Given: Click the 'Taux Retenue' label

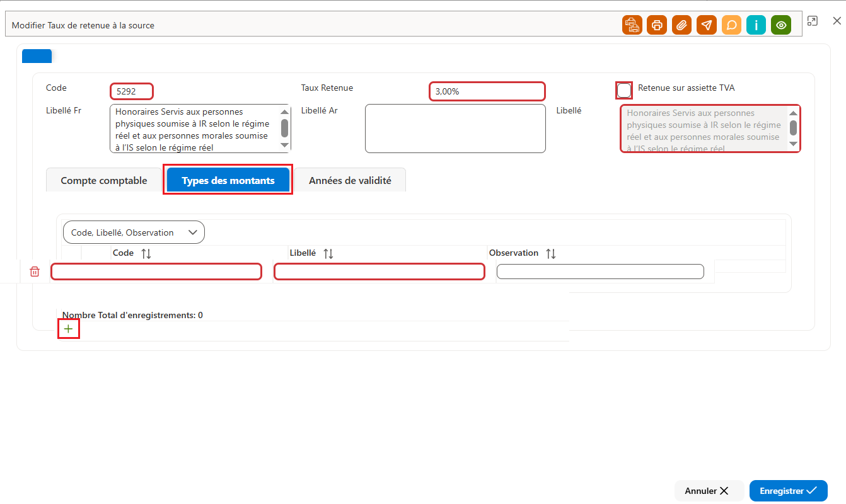Looking at the screenshot, I should (327, 88).
